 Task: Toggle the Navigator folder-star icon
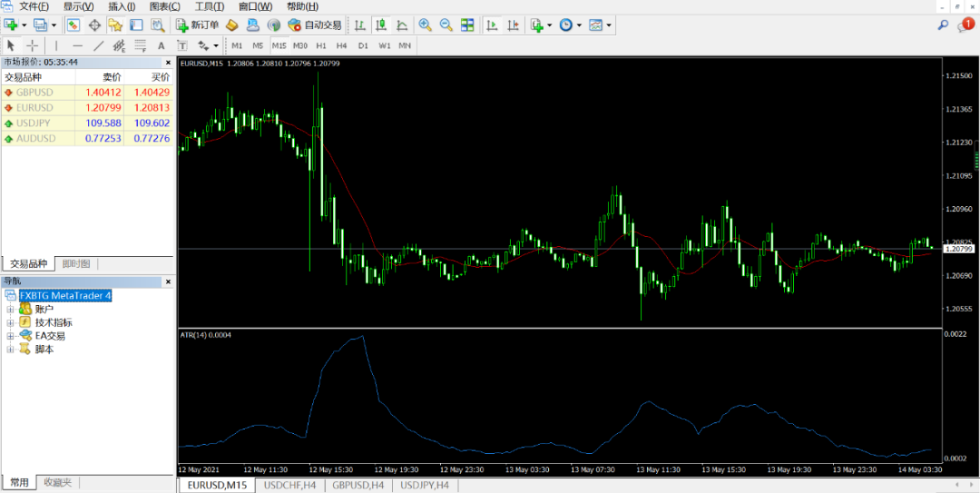click(115, 25)
